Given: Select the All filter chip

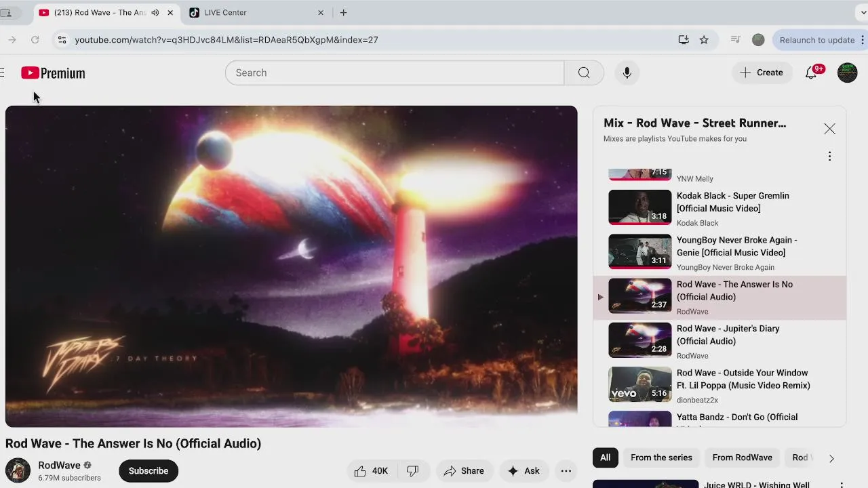Looking at the screenshot, I should 605,457.
